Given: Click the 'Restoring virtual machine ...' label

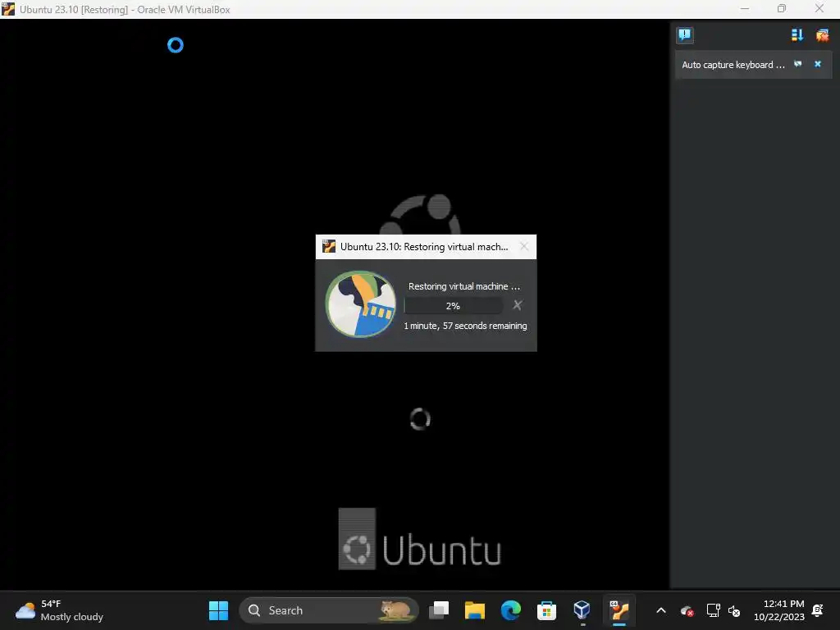Looking at the screenshot, I should click(x=464, y=286).
